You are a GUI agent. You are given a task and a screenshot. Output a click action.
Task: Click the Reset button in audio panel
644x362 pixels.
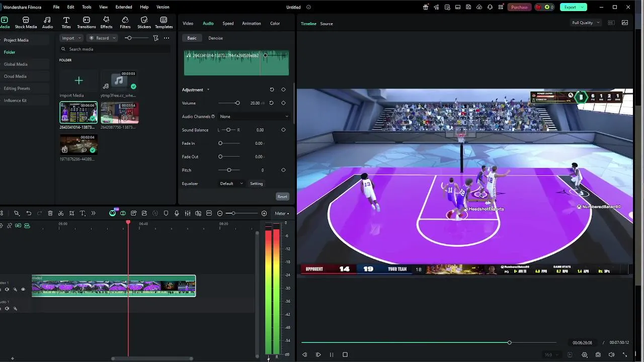pyautogui.click(x=282, y=197)
